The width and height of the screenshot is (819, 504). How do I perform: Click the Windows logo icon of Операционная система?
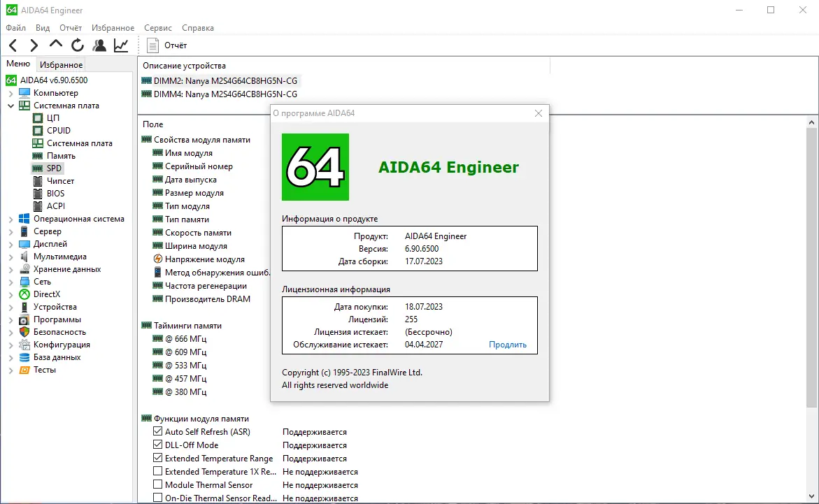pos(24,219)
